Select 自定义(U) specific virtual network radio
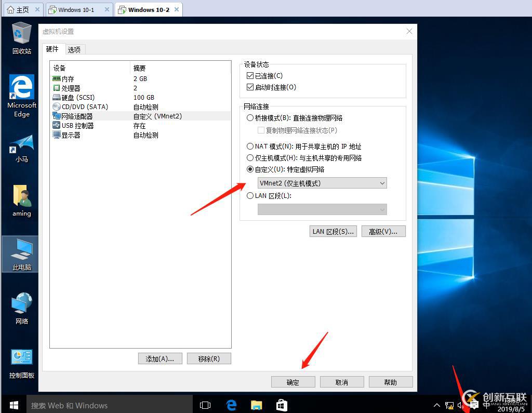The height and width of the screenshot is (413, 532). [250, 169]
